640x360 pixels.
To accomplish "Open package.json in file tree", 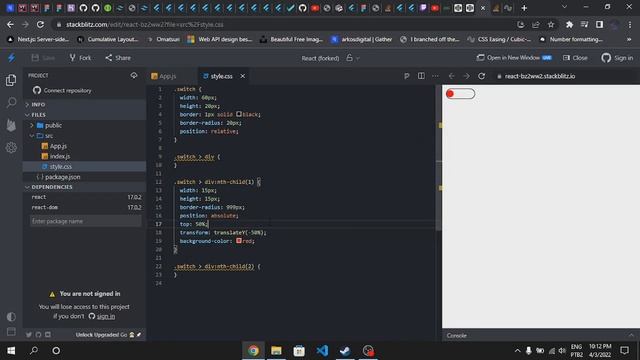I will [x=84, y=177].
